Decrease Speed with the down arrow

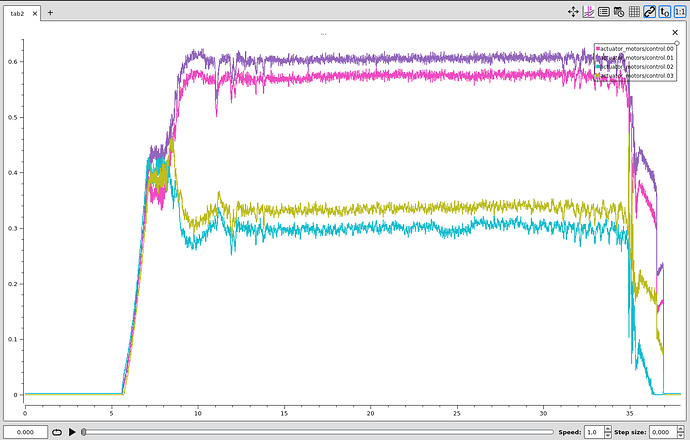click(x=608, y=435)
